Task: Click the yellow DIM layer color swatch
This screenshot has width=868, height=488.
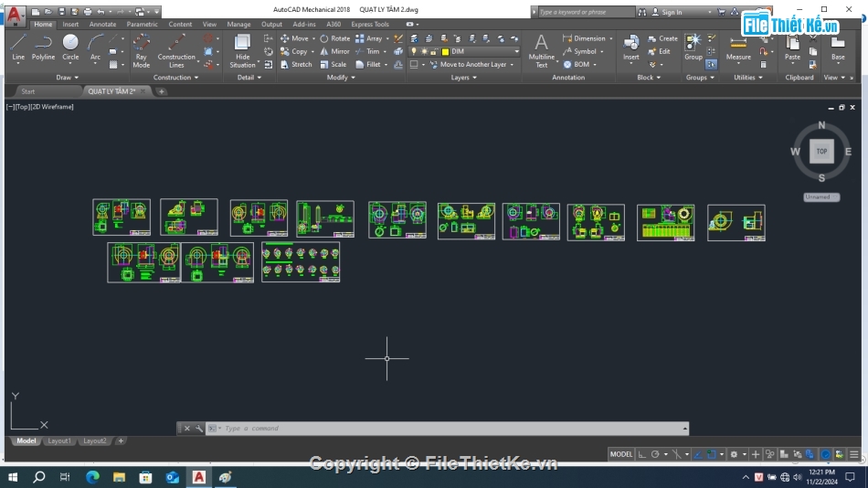Action: coord(445,51)
